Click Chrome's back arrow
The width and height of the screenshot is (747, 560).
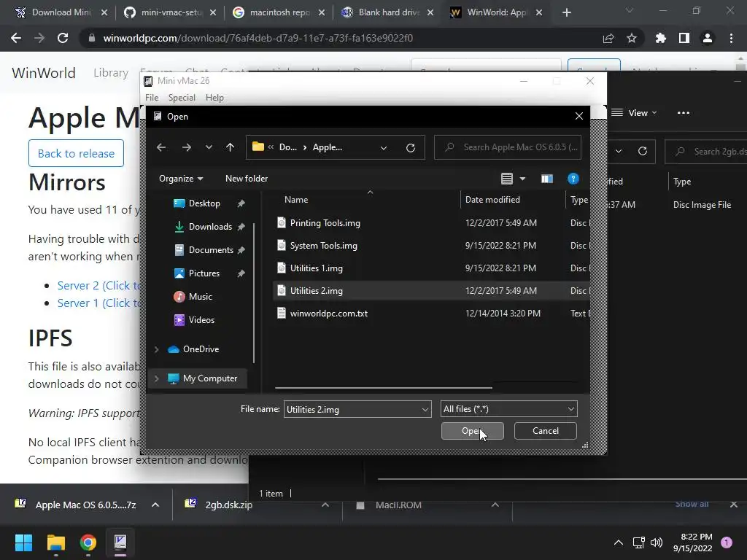16,38
